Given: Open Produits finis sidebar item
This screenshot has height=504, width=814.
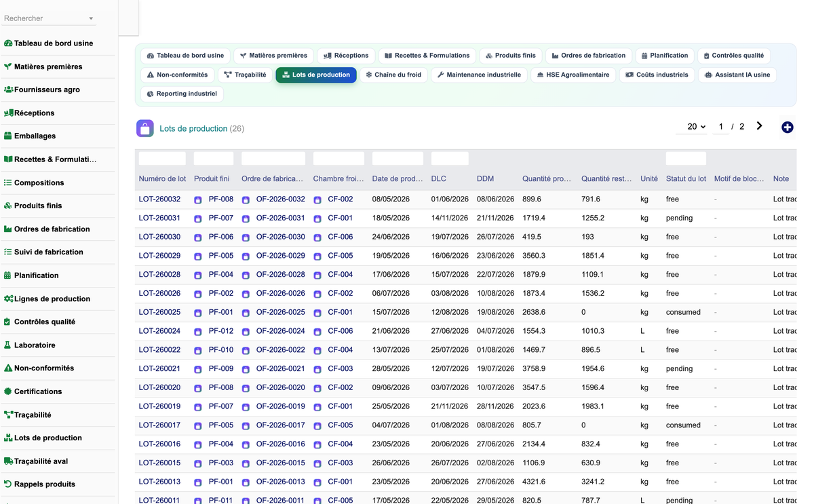Looking at the screenshot, I should click(33, 206).
